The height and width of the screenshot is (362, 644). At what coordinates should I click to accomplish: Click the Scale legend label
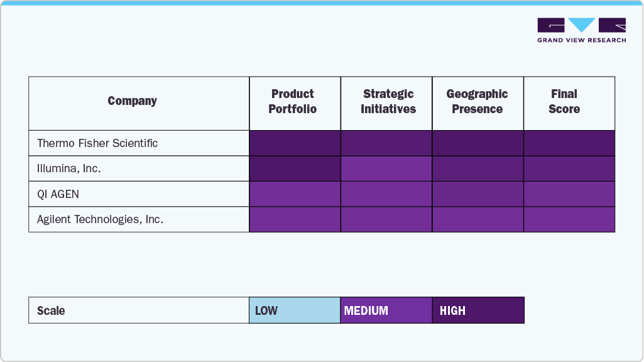click(51, 310)
